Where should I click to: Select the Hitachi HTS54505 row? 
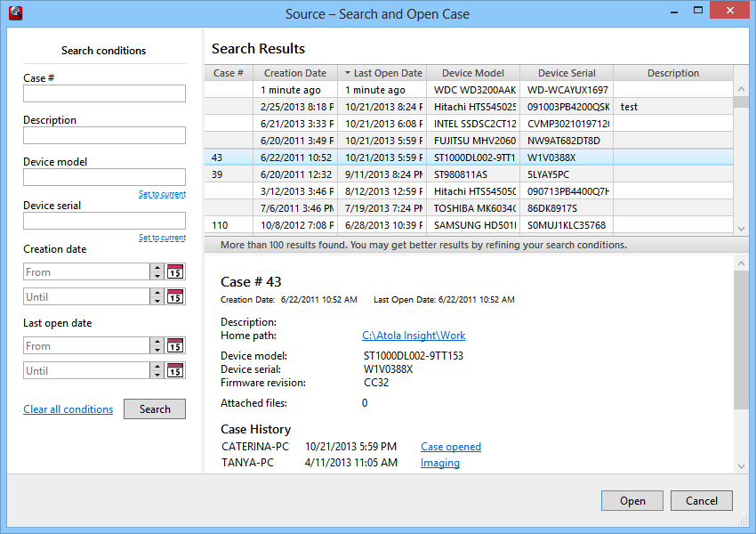coord(469,191)
